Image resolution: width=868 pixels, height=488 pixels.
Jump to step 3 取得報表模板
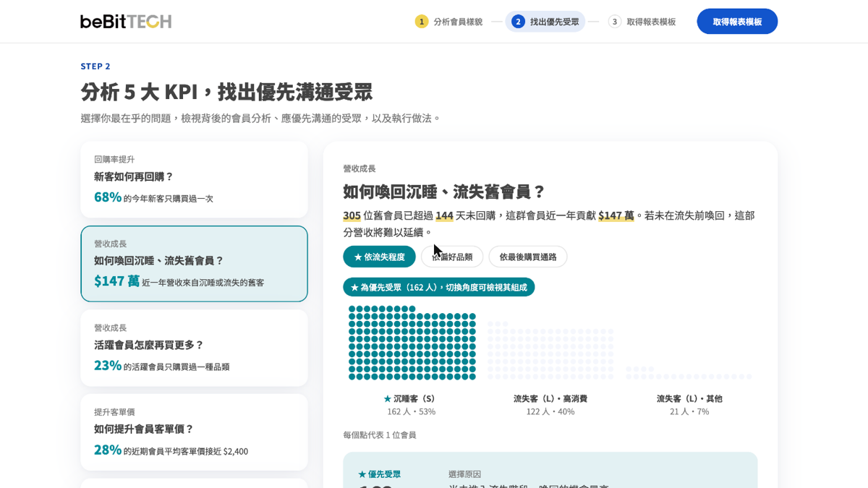pyautogui.click(x=642, y=22)
